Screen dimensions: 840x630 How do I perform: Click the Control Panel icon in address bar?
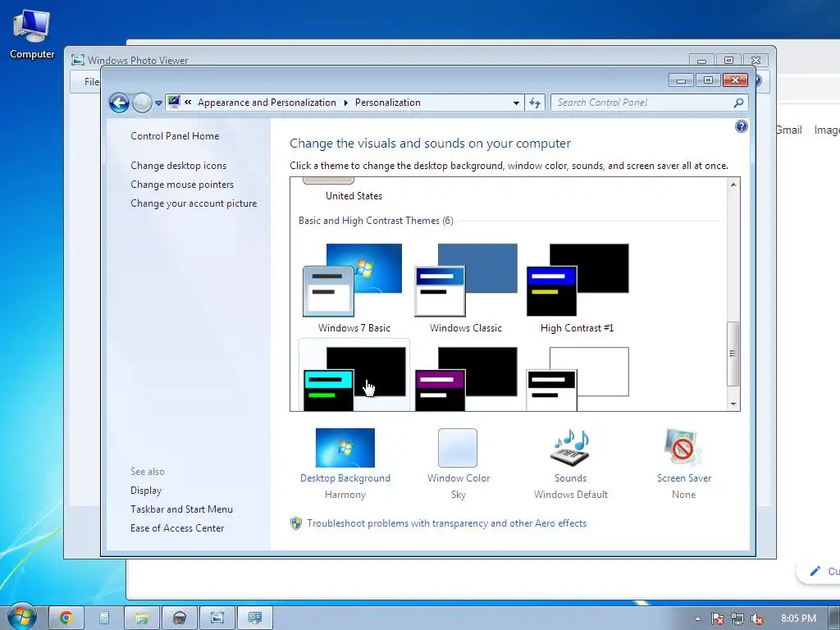(174, 102)
